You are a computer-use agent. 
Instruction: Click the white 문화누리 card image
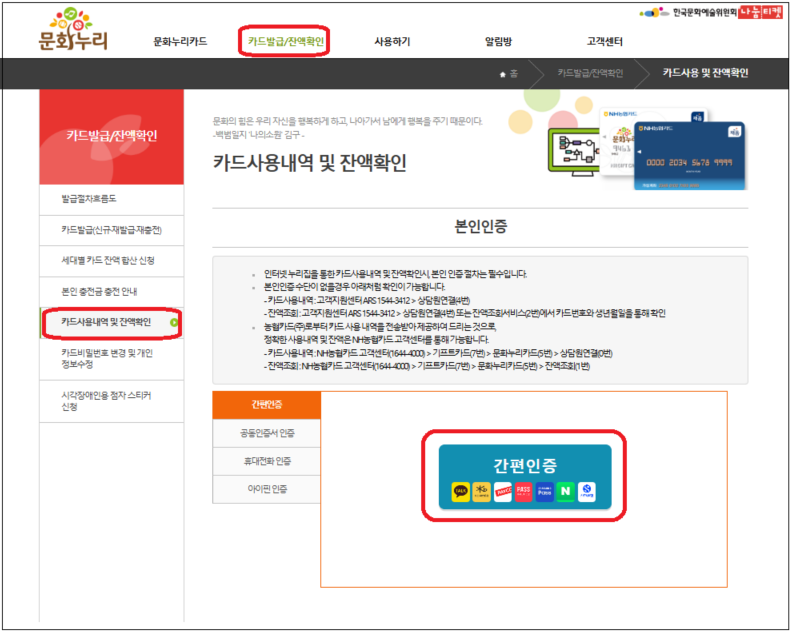pos(618,141)
